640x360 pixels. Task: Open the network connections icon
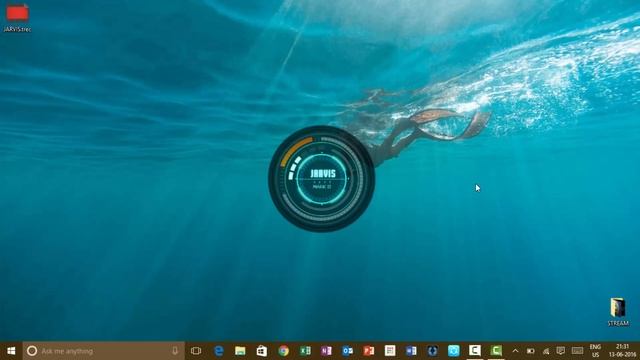coord(546,351)
